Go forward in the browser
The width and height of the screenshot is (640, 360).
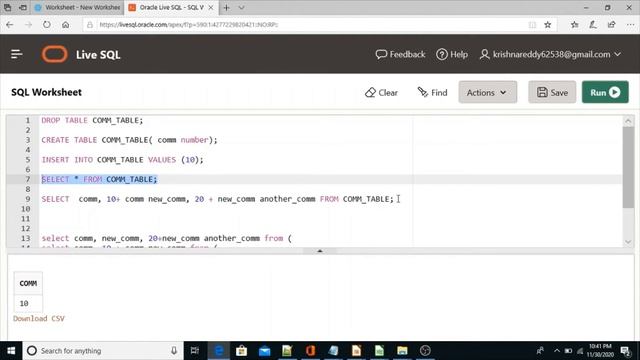coord(28,24)
